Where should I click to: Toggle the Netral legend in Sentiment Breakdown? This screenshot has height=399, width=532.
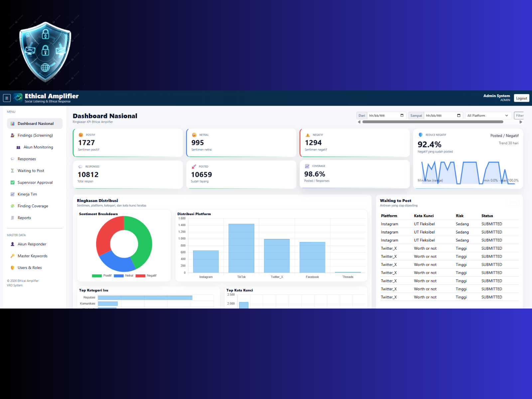point(123,276)
